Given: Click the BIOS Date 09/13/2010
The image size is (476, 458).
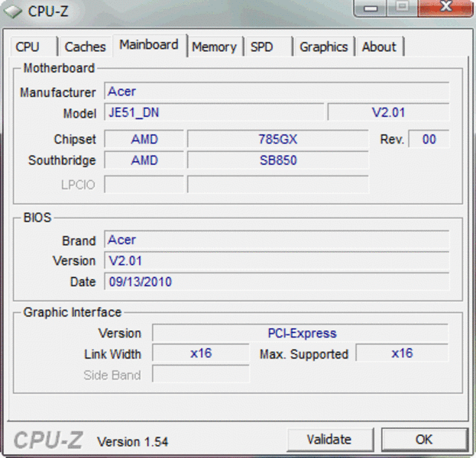Looking at the screenshot, I should coord(277,281).
